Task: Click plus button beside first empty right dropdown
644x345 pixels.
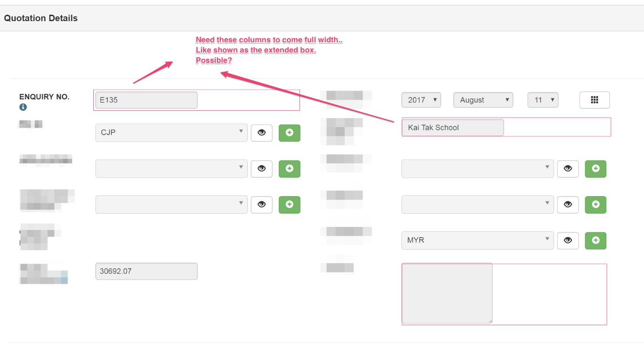Action: pyautogui.click(x=595, y=169)
